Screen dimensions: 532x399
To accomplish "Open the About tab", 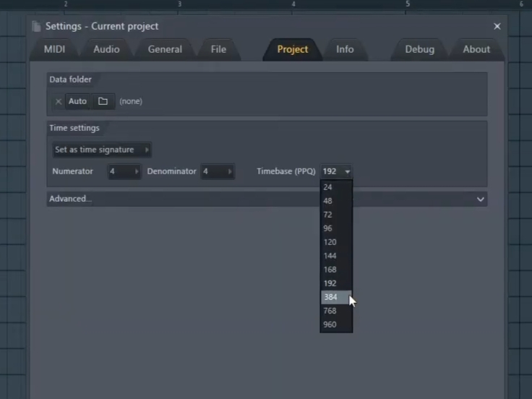I will coord(476,49).
